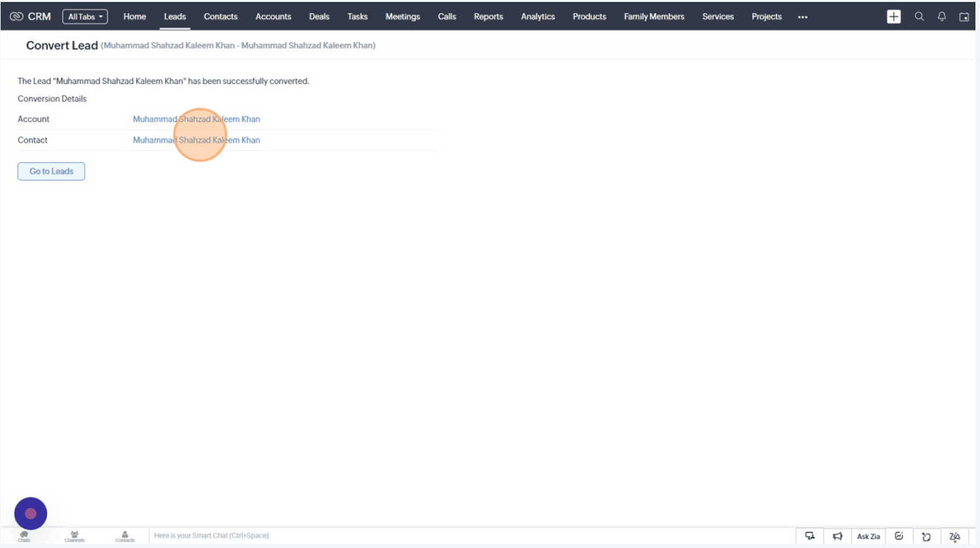Open the notifications bell icon

[941, 16]
